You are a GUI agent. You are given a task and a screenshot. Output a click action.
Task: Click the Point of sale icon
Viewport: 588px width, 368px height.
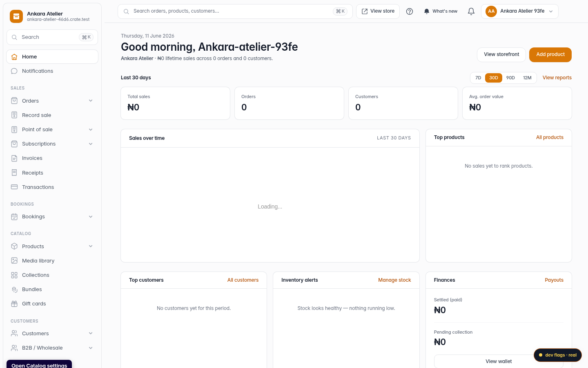tap(14, 130)
